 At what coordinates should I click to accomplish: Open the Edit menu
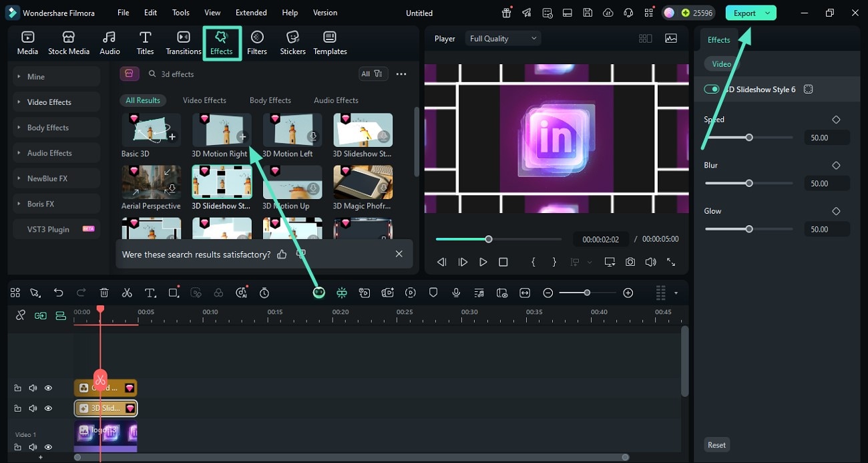coord(151,13)
